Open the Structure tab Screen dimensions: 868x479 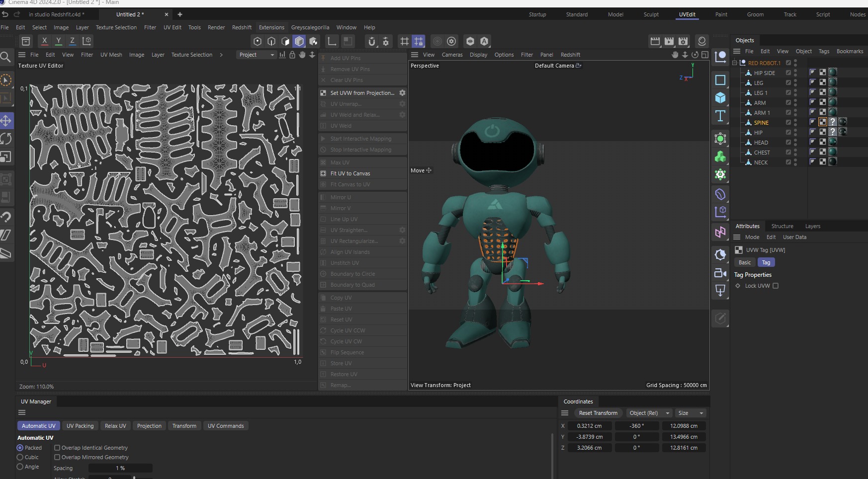782,226
